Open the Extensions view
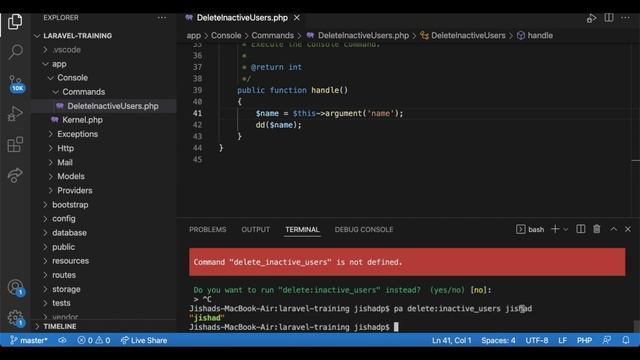 16,144
